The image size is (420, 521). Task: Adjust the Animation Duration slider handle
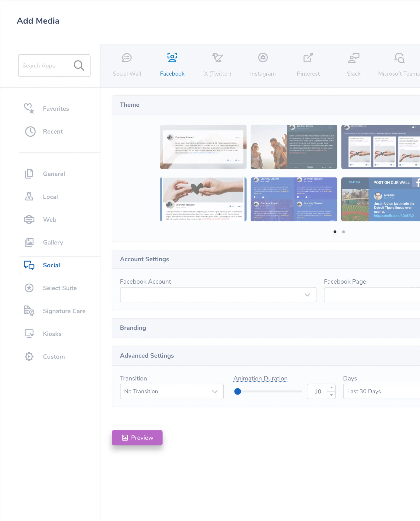tap(238, 391)
